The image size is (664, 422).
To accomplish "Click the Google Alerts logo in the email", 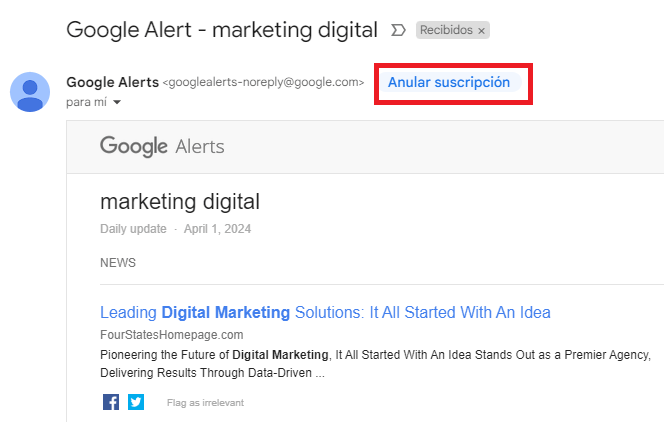I will click(162, 147).
